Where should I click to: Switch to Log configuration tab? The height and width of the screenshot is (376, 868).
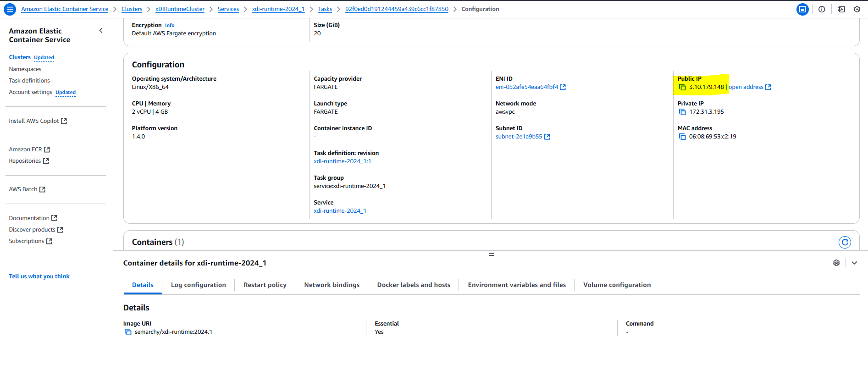(199, 285)
